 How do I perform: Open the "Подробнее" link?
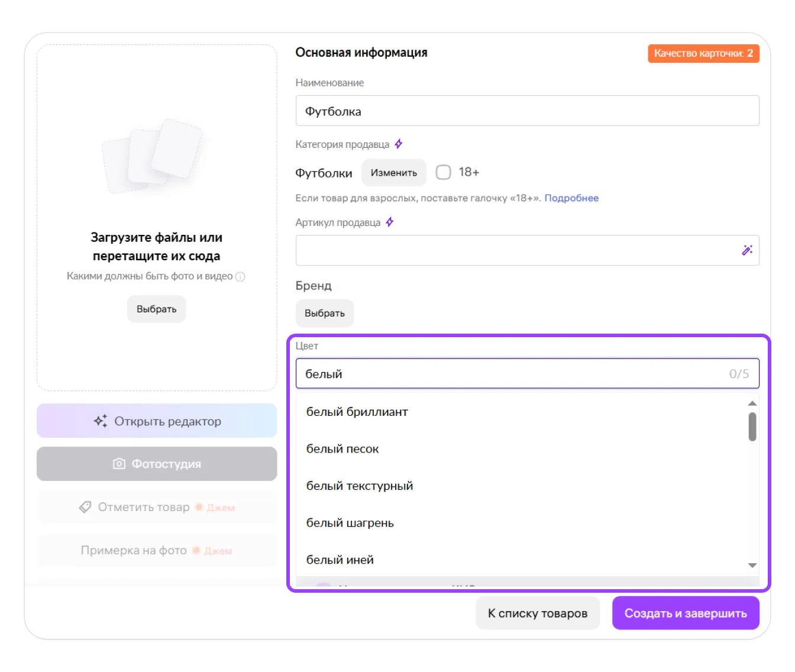point(571,198)
